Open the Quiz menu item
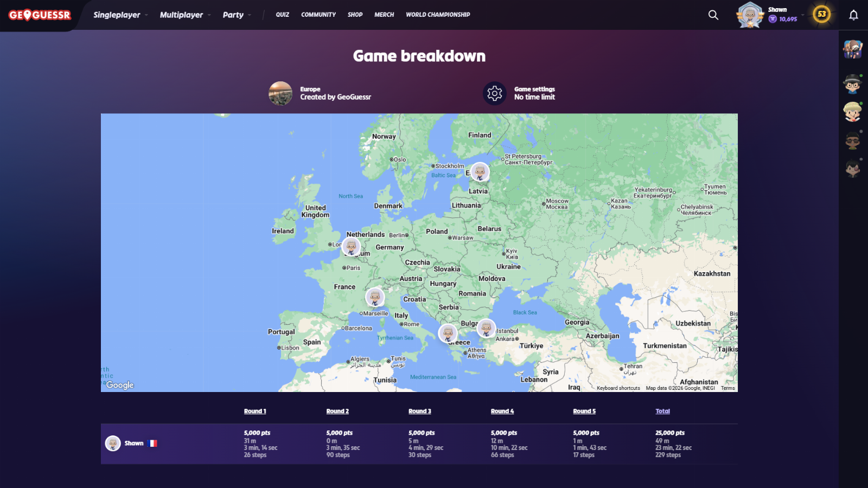Screen dimensions: 868x488 [282, 15]
